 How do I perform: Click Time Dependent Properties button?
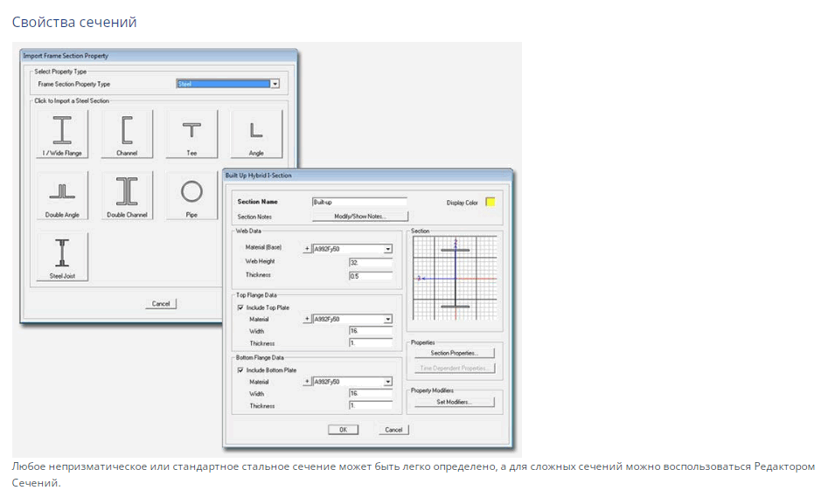(455, 368)
